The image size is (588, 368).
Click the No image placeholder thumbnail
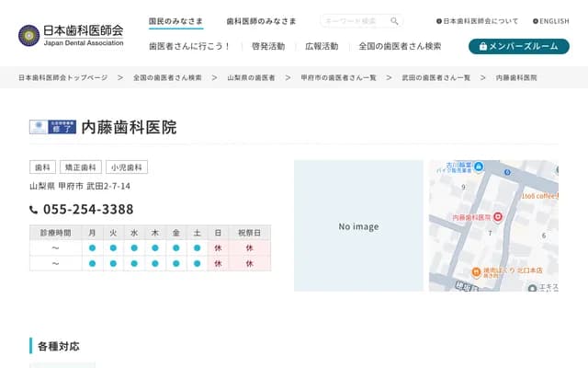pyautogui.click(x=358, y=226)
